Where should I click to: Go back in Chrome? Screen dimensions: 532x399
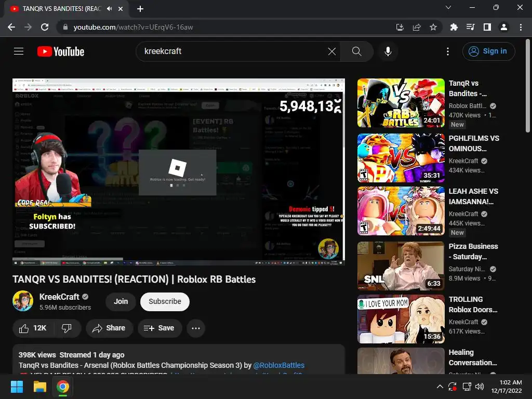point(11,27)
